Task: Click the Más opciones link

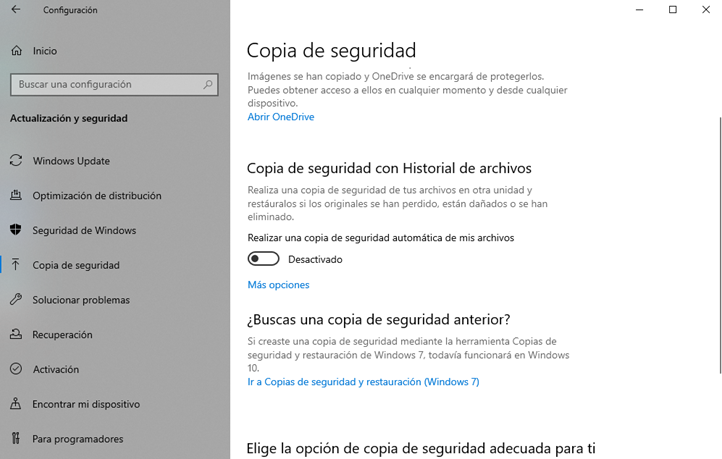Action: (278, 285)
